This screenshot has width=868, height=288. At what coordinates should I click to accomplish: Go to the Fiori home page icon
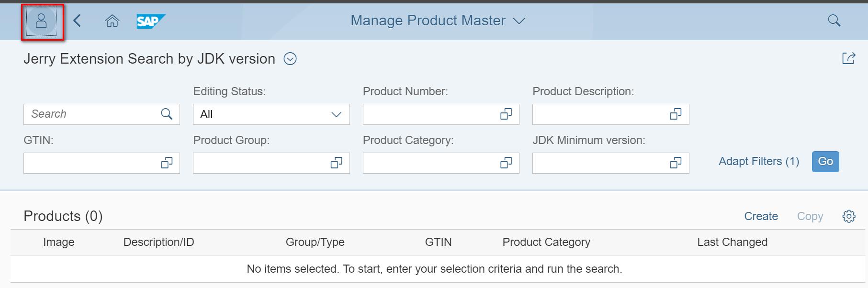(112, 21)
